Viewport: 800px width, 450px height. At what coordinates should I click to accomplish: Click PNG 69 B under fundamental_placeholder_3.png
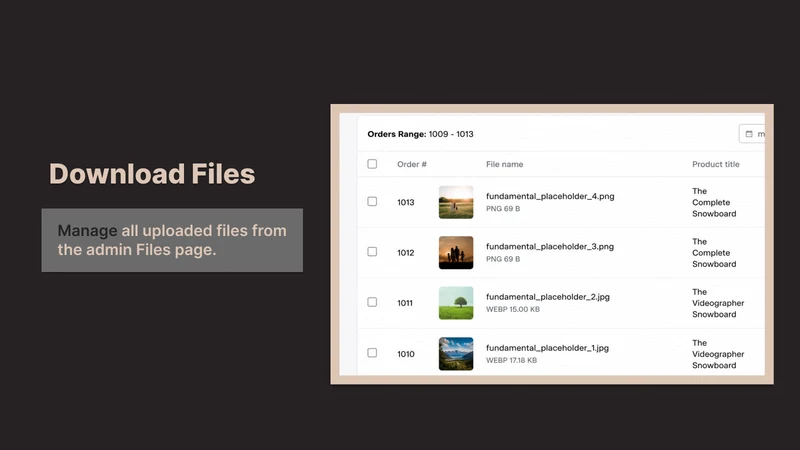(x=503, y=259)
